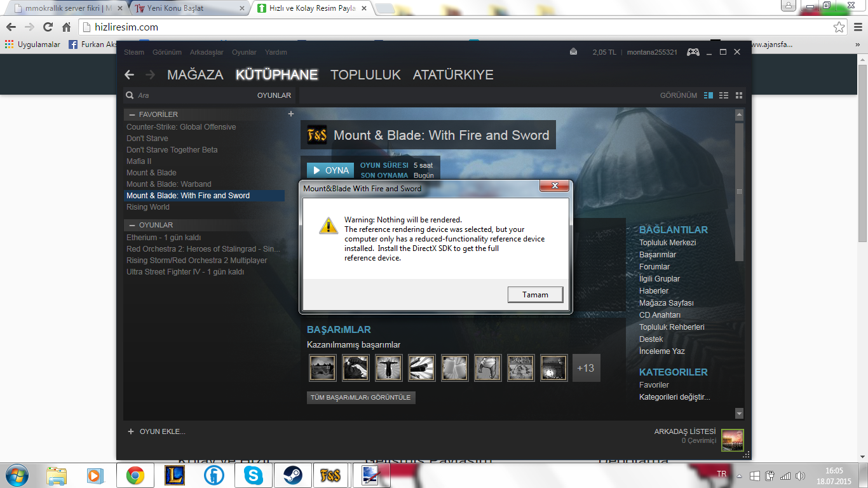Open the seventh locked achievement thumbnail
This screenshot has width=868, height=488.
[520, 367]
